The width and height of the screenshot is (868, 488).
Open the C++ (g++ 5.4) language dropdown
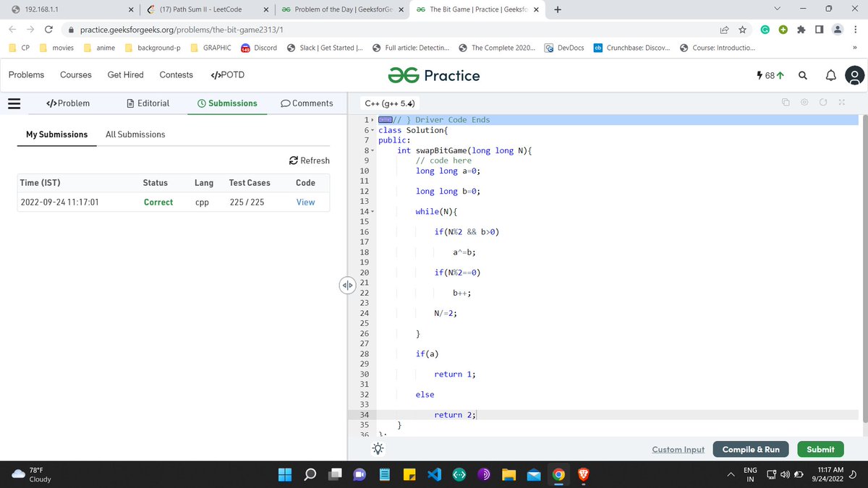tap(391, 103)
